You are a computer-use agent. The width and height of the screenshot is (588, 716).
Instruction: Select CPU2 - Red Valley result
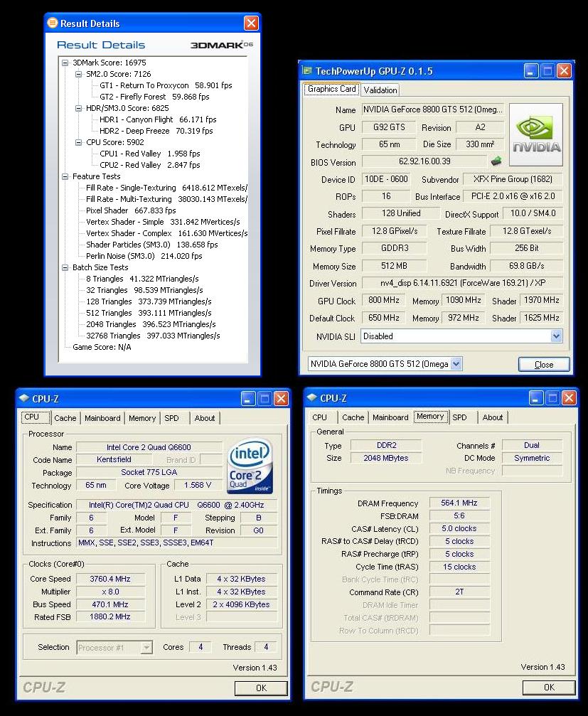point(150,165)
